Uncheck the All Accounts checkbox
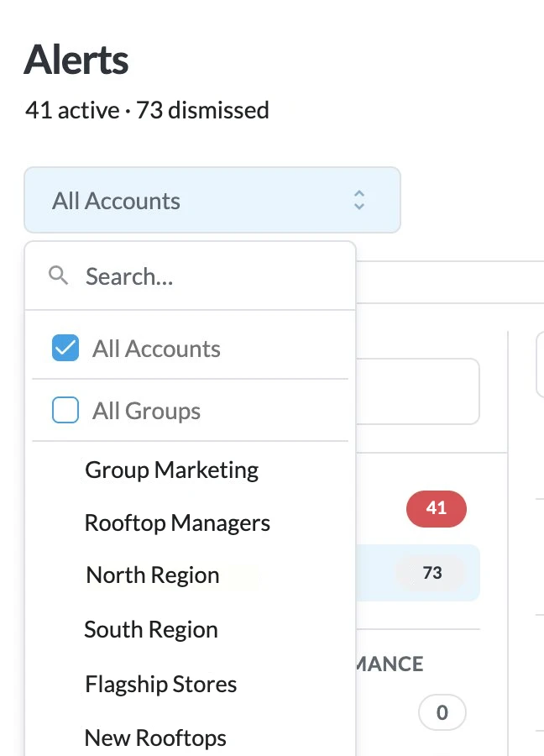 pos(65,348)
